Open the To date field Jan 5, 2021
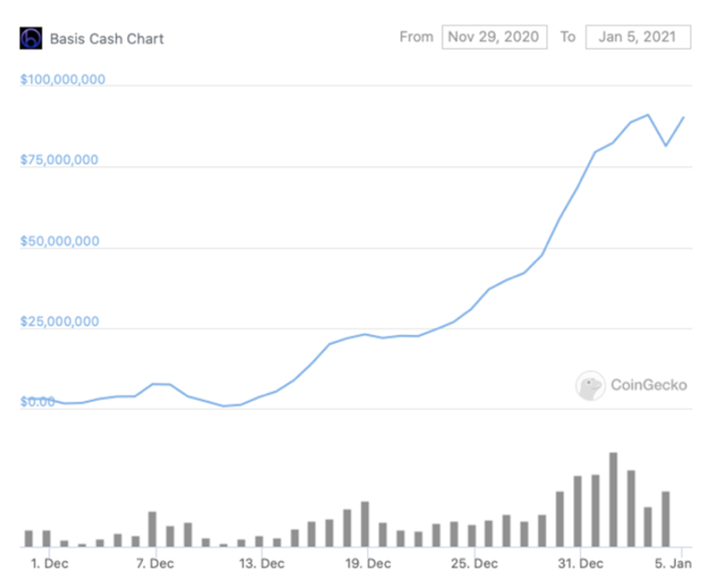This screenshot has height=588, width=722. point(638,37)
